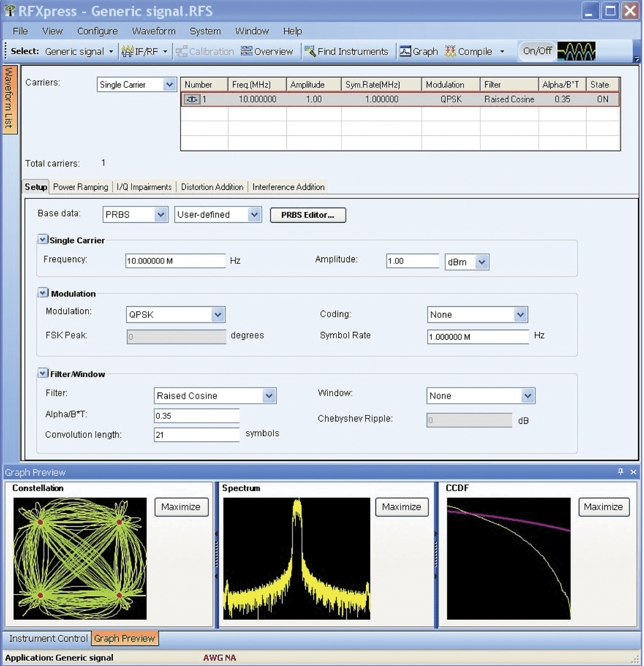644x666 pixels.
Task: Click the waveform icon beside On/Off
Action: 576,51
